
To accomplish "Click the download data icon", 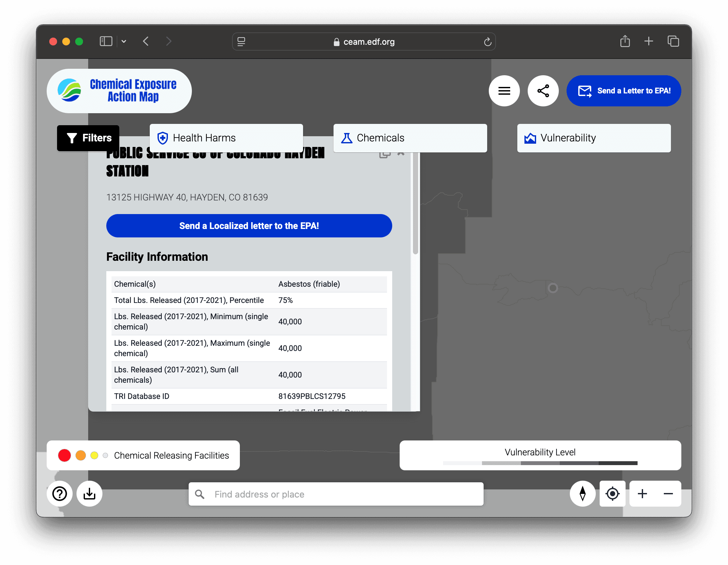I will tap(89, 494).
